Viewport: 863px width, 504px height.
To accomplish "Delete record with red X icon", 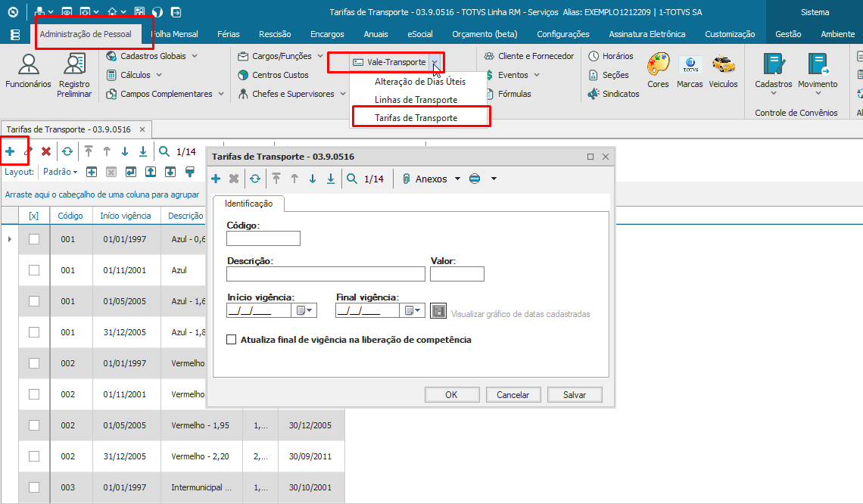I will tap(46, 151).
